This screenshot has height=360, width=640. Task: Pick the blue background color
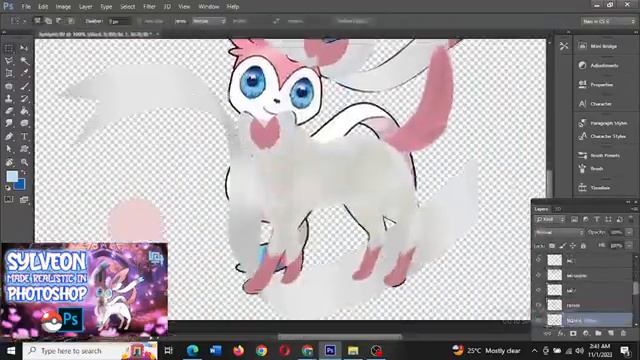(21, 186)
